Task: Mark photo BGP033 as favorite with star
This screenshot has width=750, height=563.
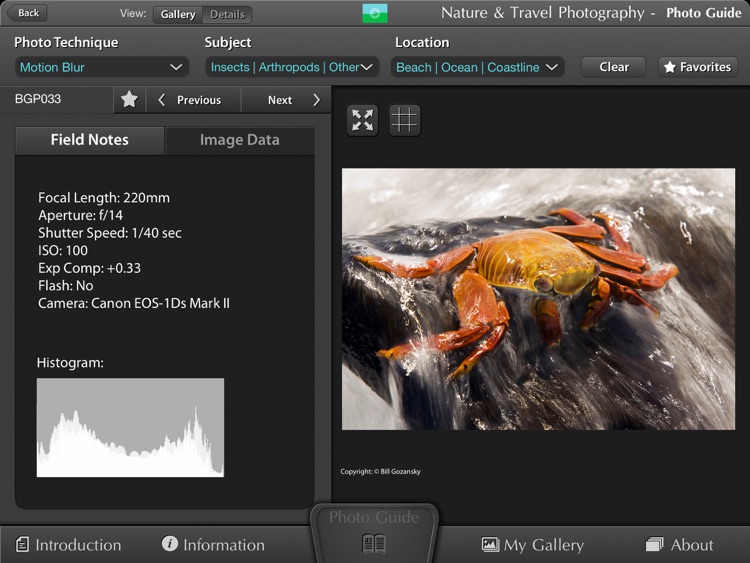Action: pyautogui.click(x=129, y=99)
